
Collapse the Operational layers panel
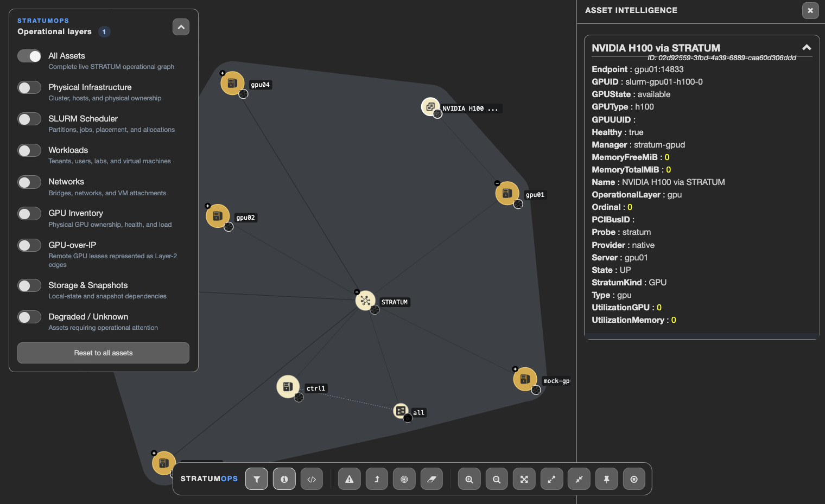pyautogui.click(x=181, y=27)
